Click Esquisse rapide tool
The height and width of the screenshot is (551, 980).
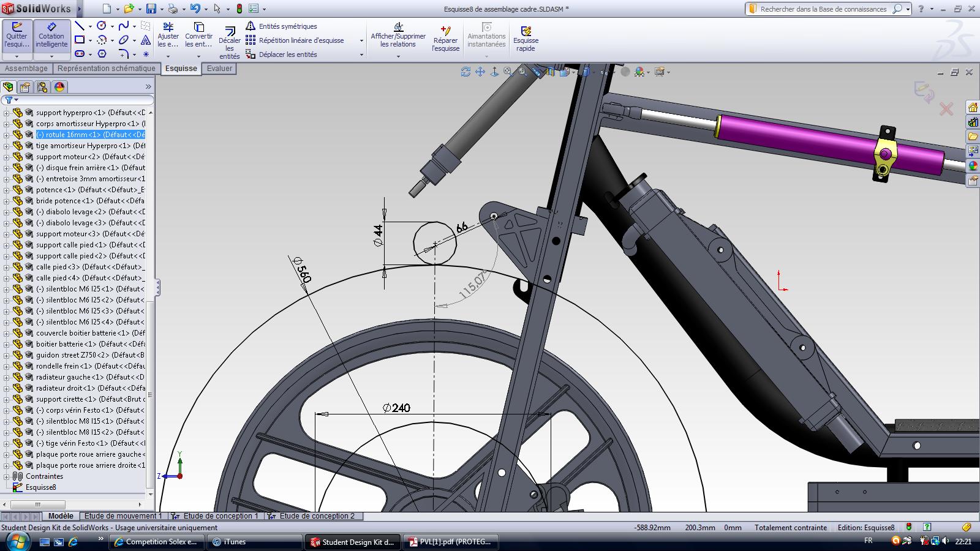[x=526, y=38]
